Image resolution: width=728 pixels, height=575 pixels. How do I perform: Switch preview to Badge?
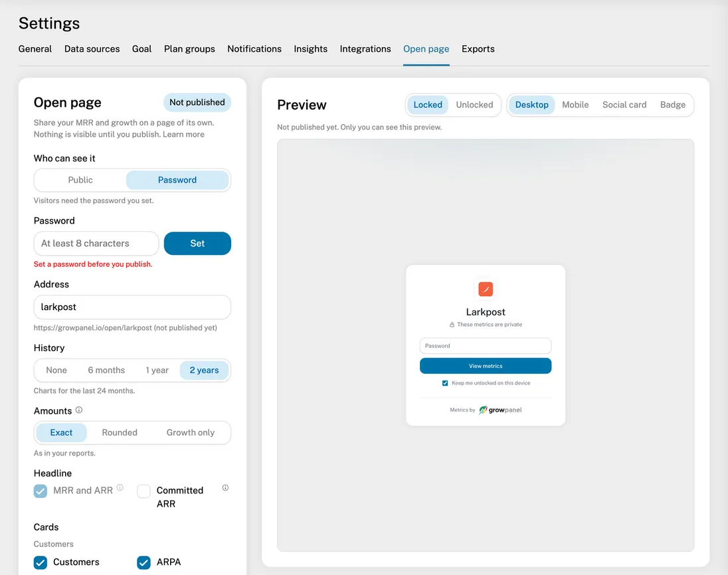tap(673, 105)
